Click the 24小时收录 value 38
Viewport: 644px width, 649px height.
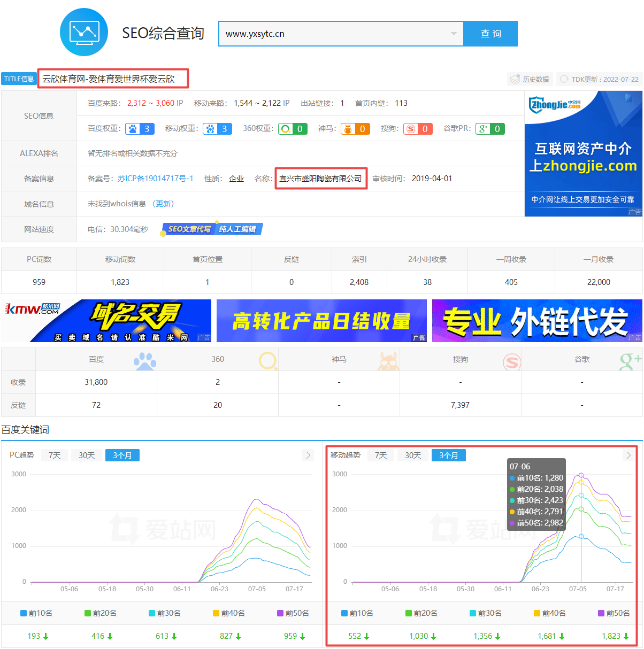(x=427, y=282)
